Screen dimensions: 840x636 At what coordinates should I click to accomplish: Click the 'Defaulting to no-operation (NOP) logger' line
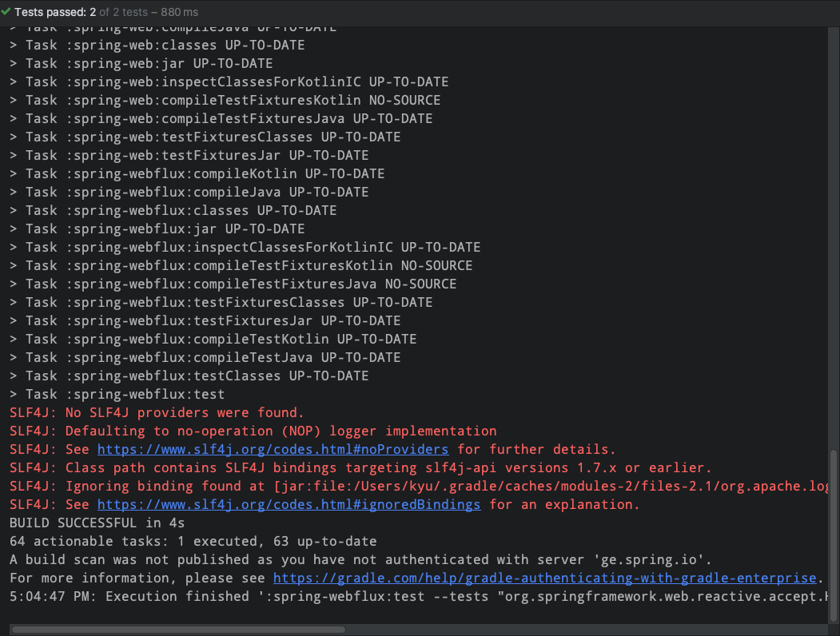tap(253, 431)
